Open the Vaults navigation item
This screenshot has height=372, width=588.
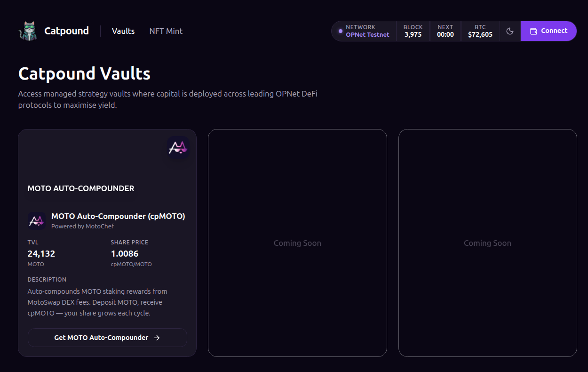click(123, 31)
